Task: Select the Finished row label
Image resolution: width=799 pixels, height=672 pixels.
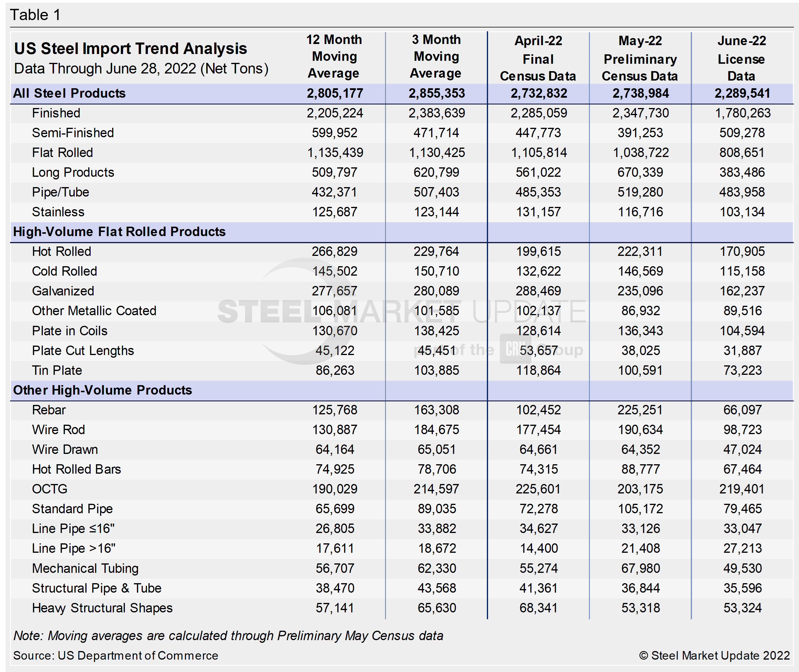Action: click(x=55, y=113)
